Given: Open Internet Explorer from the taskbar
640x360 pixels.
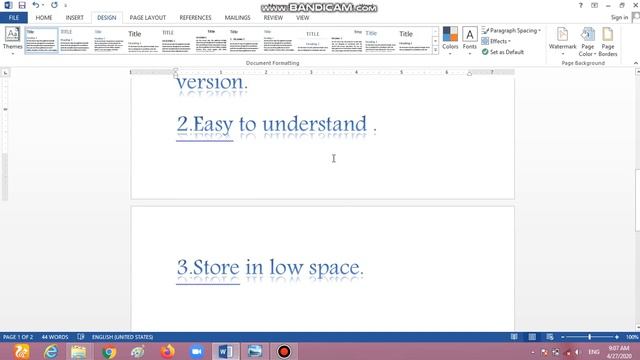Looking at the screenshot, I should coord(51,351).
